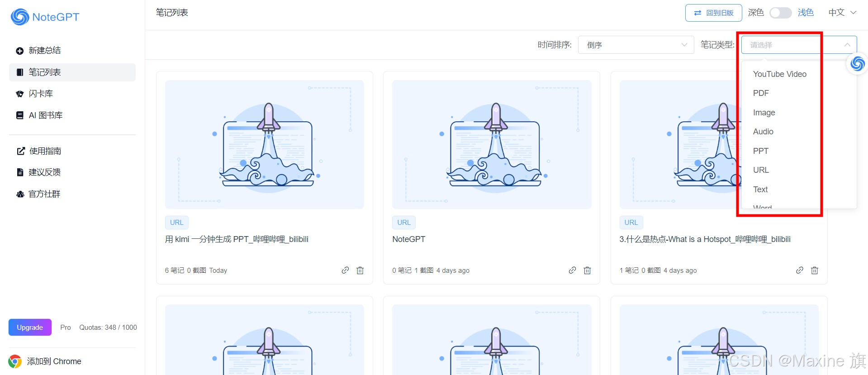The width and height of the screenshot is (868, 375).
Task: Toggle the 深色/浅色 theme switch
Action: coord(781,13)
